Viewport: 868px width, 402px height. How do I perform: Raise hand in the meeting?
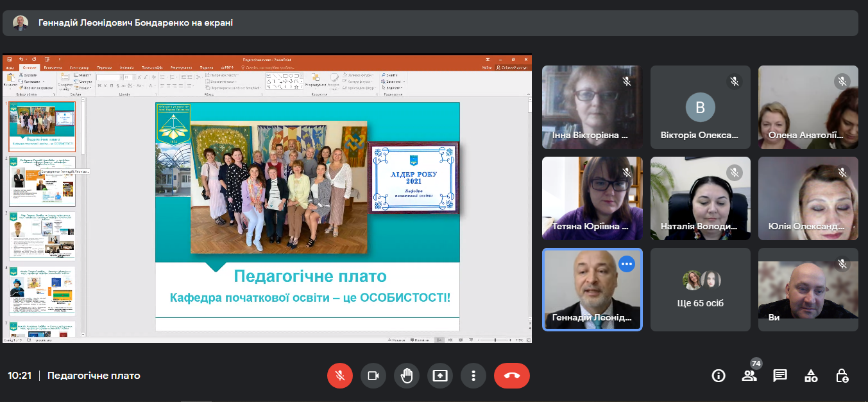[407, 376]
